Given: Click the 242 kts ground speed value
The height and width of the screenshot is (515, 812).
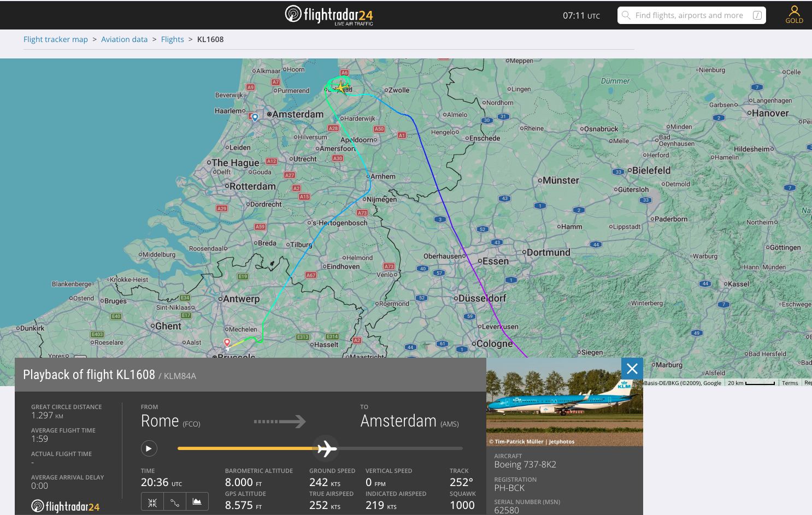Looking at the screenshot, I should click(x=325, y=482).
